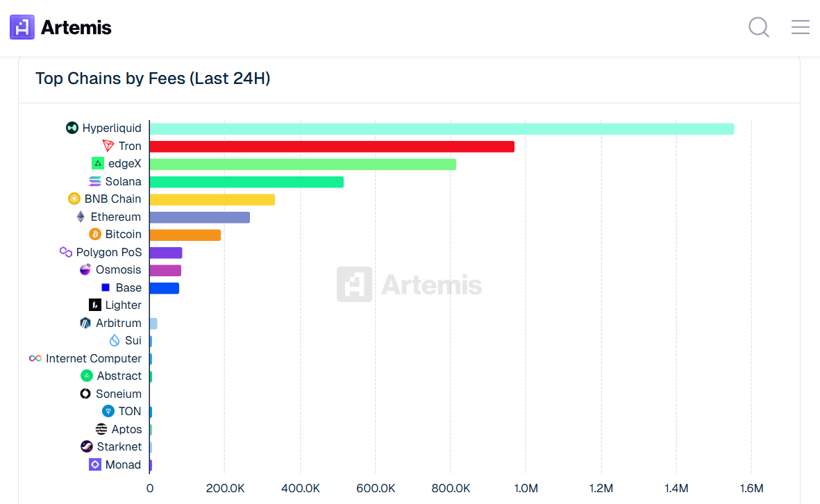This screenshot has width=820, height=504.
Task: Click the BNB Chain coin icon
Action: click(x=74, y=199)
